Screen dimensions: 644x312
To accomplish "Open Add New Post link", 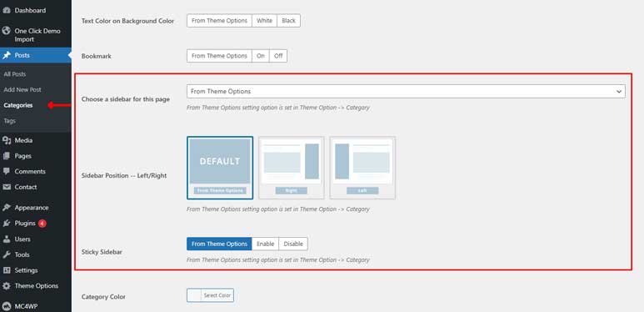I will tap(22, 89).
